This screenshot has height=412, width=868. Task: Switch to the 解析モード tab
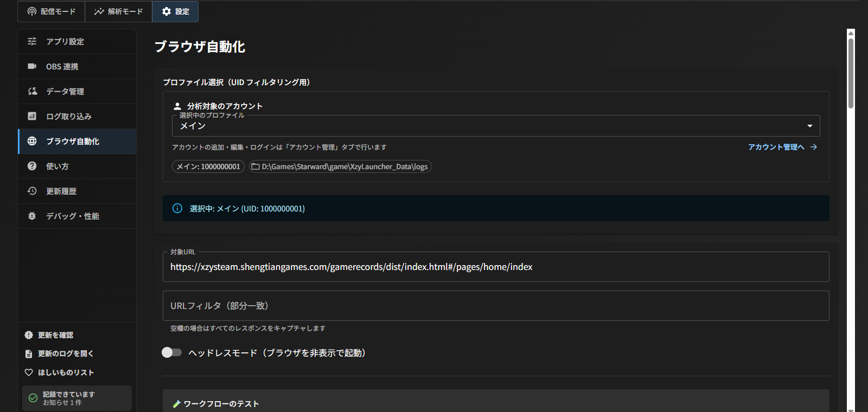tap(118, 11)
